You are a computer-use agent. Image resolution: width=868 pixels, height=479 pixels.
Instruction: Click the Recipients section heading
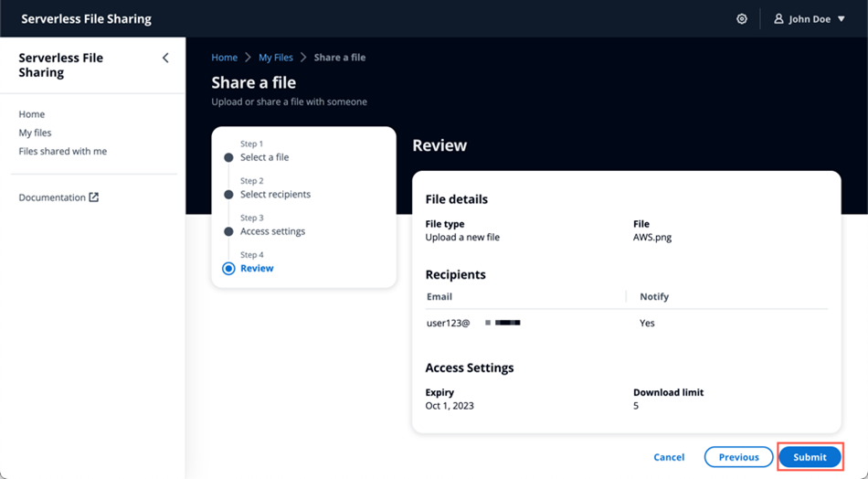pos(455,274)
